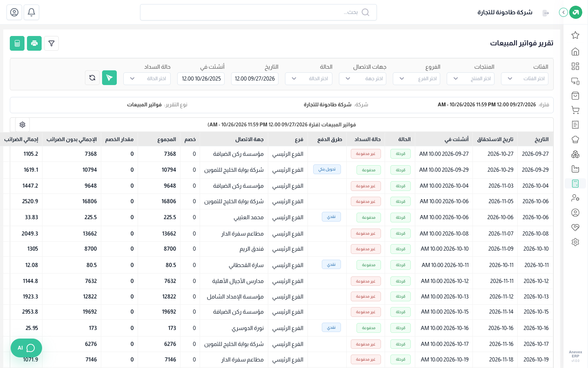Click تحويل بنكي payment badge
Viewport: 588px width, 368px height.
[327, 169]
